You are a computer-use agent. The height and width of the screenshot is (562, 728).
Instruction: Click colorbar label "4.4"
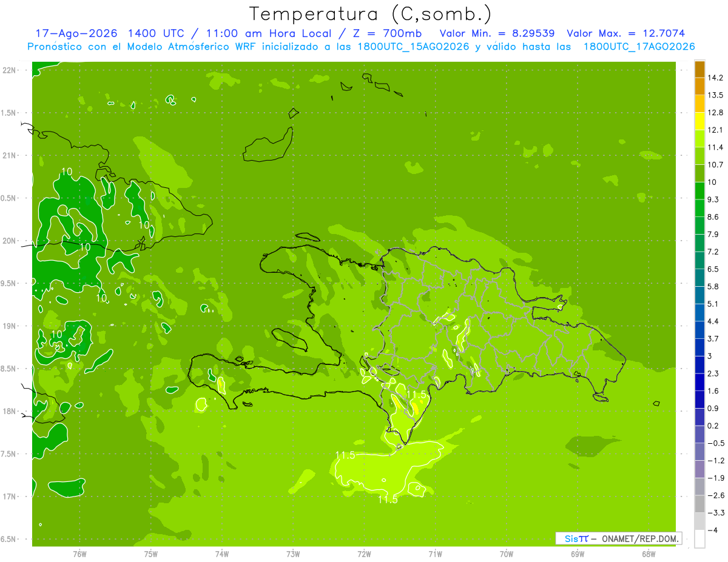(x=713, y=321)
